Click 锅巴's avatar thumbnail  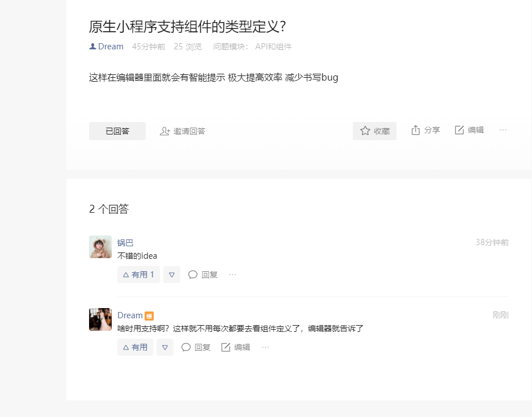click(x=100, y=247)
